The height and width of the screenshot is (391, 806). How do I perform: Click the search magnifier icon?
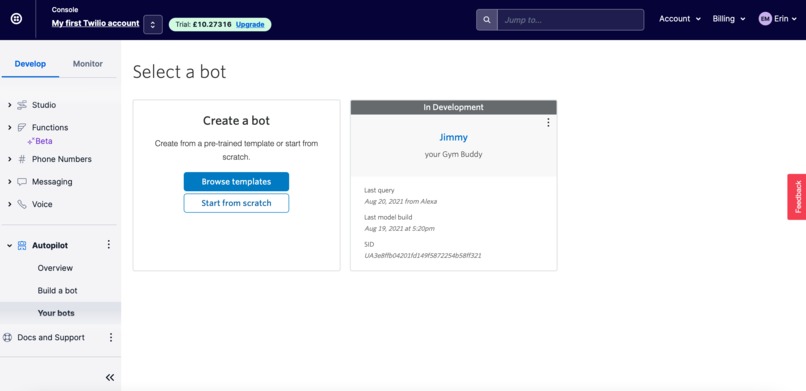(x=487, y=20)
